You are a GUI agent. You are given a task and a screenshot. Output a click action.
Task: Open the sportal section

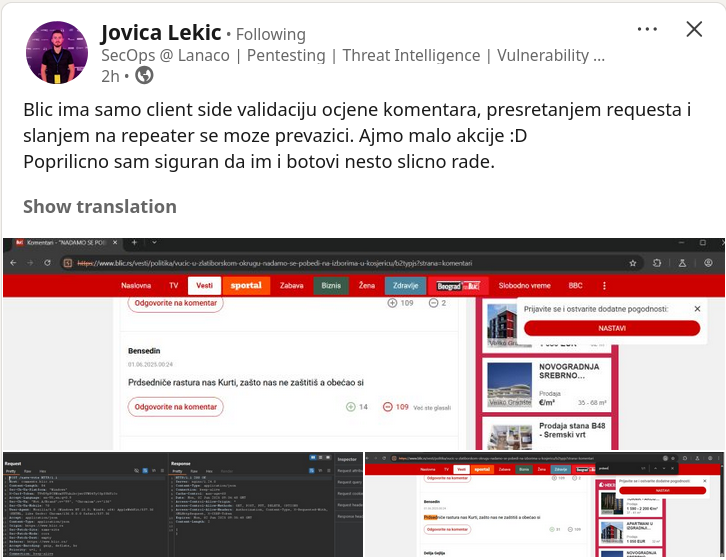(x=246, y=286)
